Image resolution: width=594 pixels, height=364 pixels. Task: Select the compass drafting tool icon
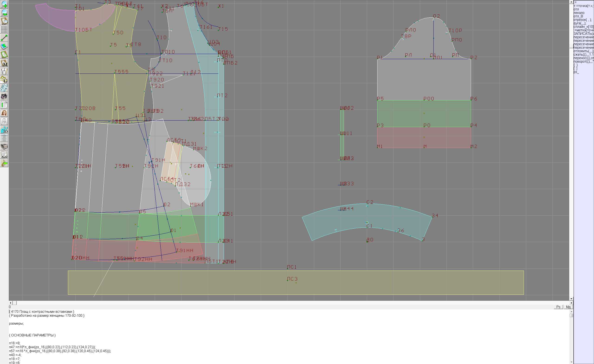[4, 71]
